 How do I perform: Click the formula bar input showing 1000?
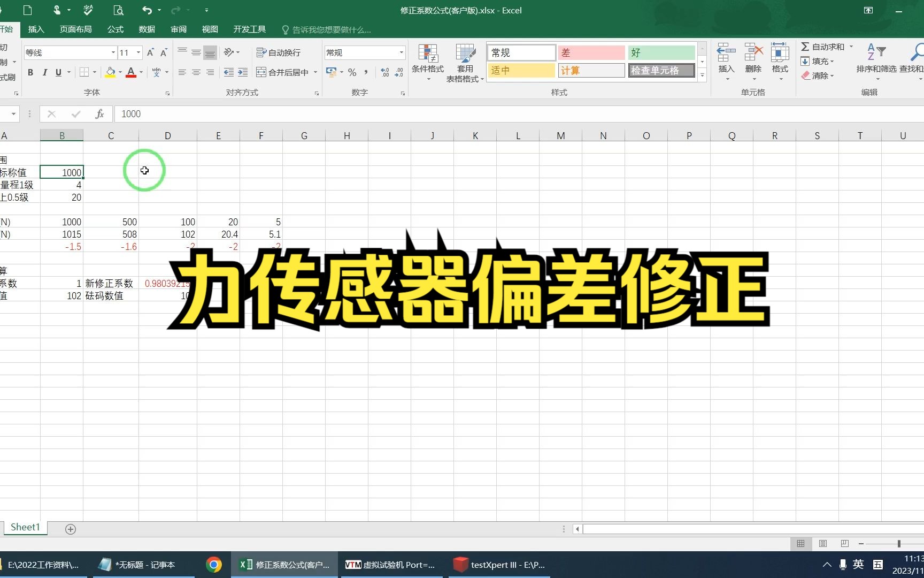click(x=519, y=113)
